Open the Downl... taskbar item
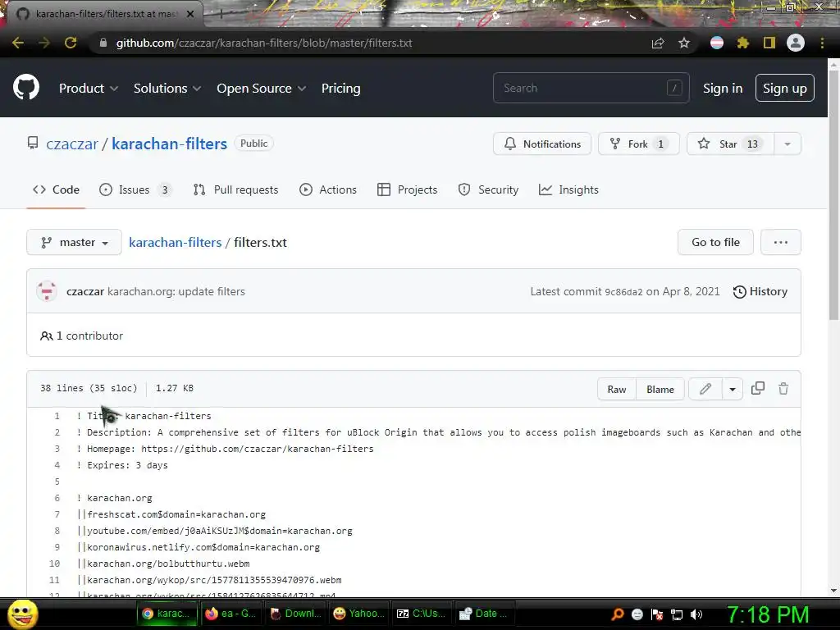The image size is (840, 630). pyautogui.click(x=295, y=614)
